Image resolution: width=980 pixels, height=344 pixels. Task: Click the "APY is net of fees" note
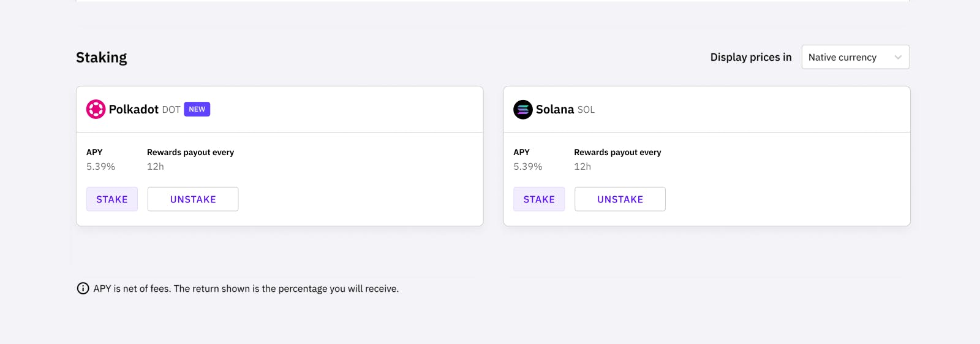(246, 288)
